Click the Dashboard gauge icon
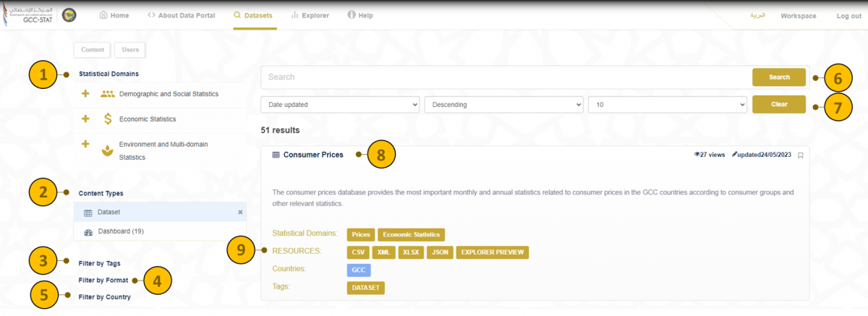The width and height of the screenshot is (868, 316). tap(88, 232)
